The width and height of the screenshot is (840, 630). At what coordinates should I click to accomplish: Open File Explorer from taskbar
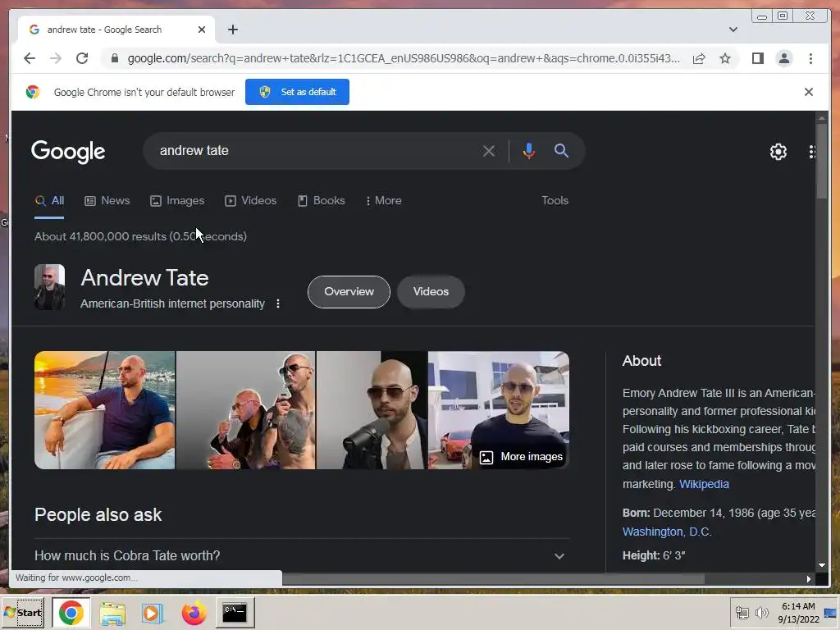click(x=112, y=614)
